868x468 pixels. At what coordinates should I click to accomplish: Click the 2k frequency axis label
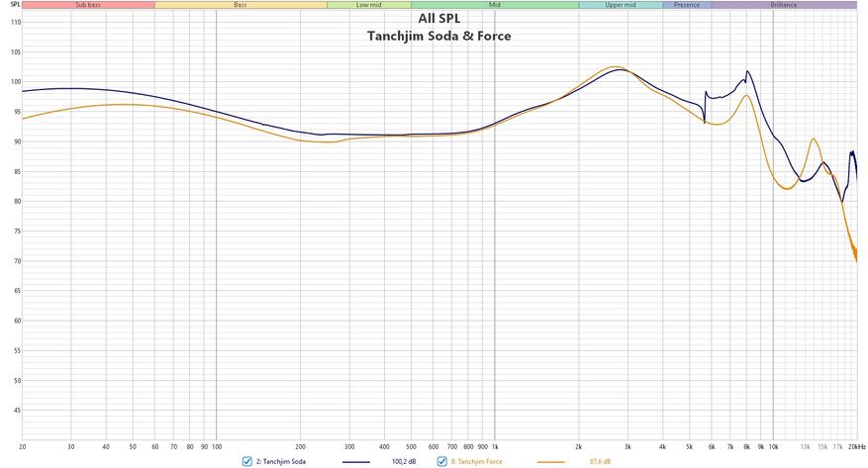point(579,446)
